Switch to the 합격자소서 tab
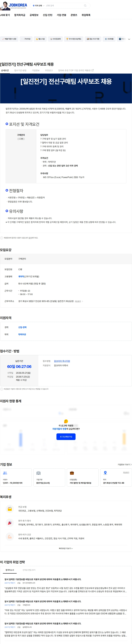 coord(10,570)
